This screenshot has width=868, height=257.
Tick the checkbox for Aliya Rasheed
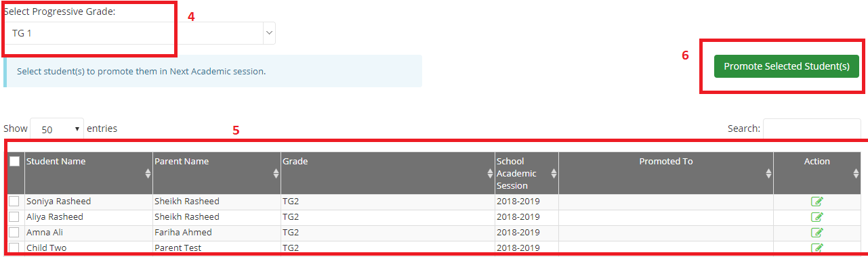click(14, 216)
